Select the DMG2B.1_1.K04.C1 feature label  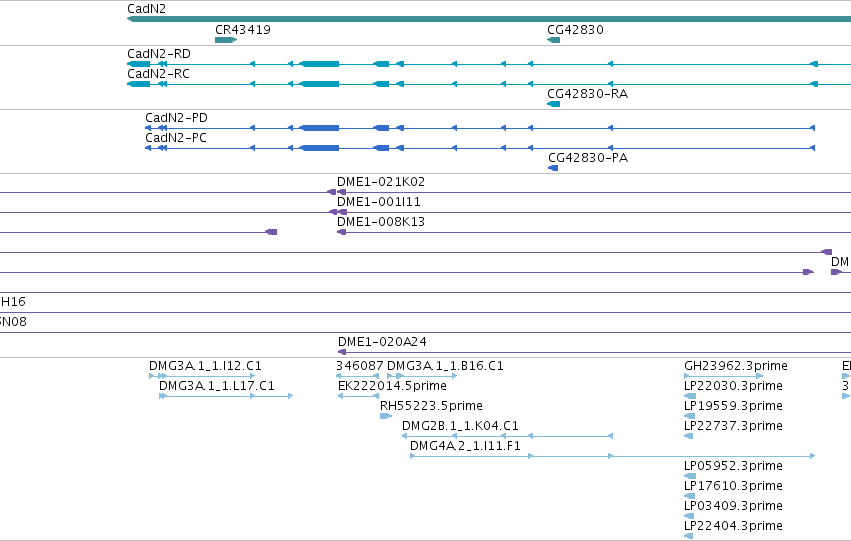pyautogui.click(x=460, y=426)
